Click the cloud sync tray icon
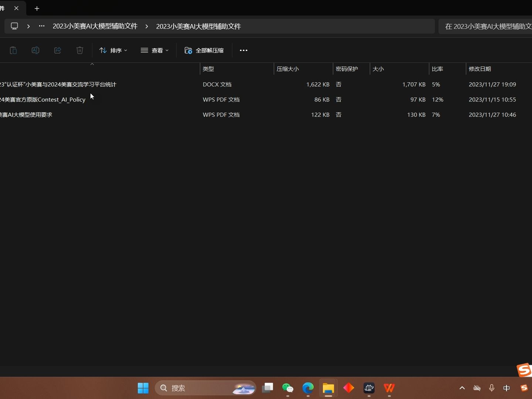Viewport: 532px width, 399px height. click(477, 388)
